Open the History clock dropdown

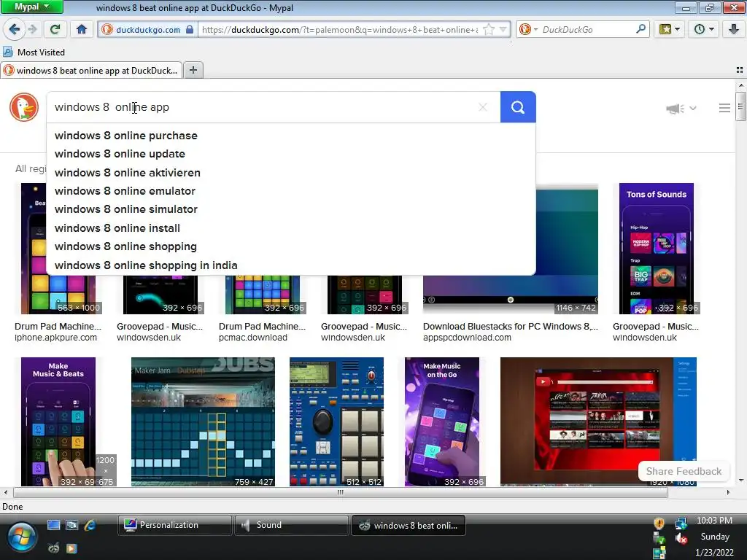pyautogui.click(x=704, y=29)
